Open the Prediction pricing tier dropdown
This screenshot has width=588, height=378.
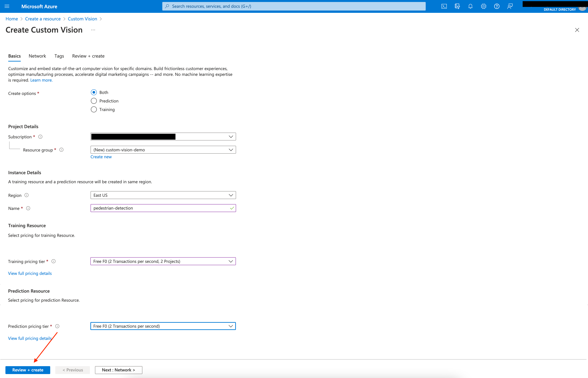[x=163, y=326]
